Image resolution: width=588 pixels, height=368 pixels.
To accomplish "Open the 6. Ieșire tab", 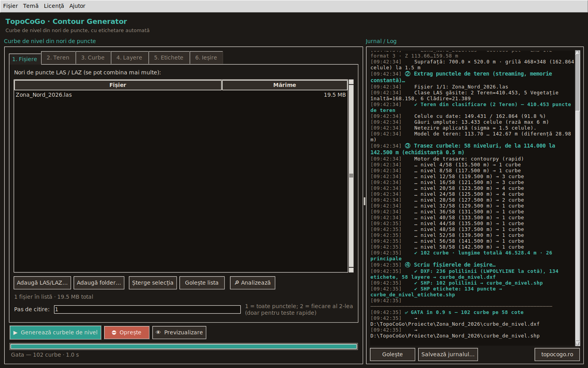I will [x=206, y=58].
